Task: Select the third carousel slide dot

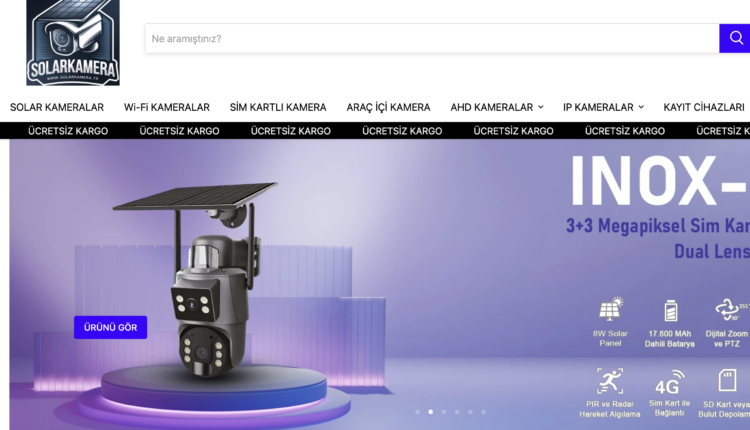Action: (444, 411)
